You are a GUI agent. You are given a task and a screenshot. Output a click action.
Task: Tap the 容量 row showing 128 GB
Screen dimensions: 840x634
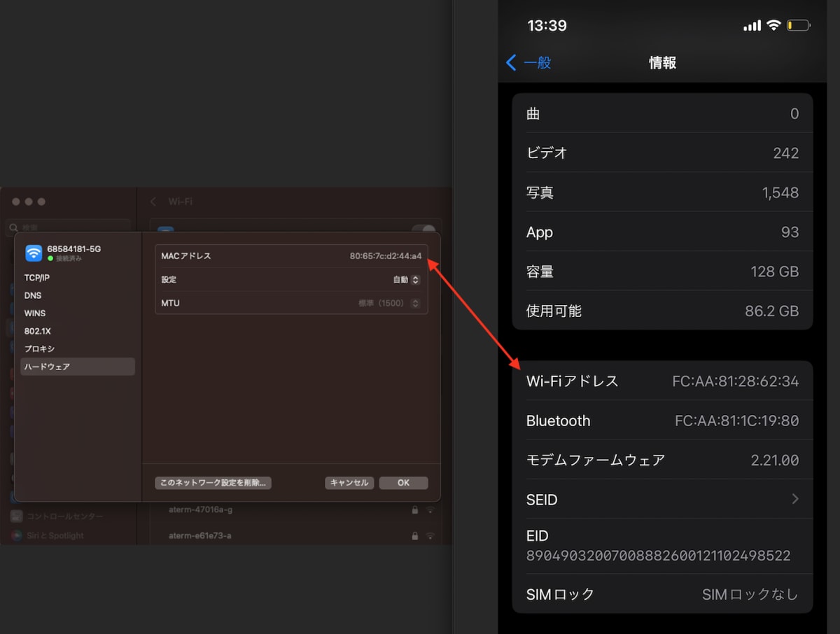coord(662,272)
